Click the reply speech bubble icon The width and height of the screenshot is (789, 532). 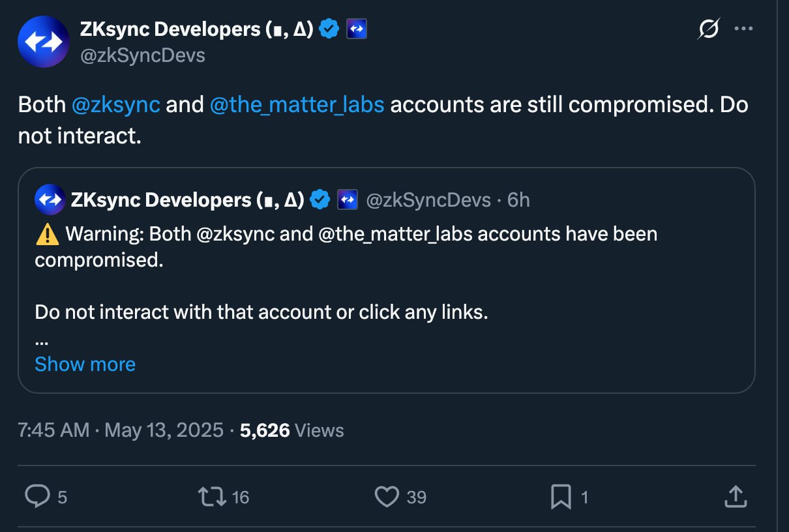(37, 497)
